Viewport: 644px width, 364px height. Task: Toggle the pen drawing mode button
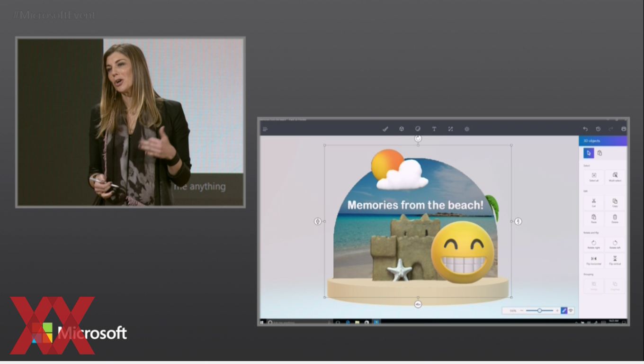pos(564,310)
